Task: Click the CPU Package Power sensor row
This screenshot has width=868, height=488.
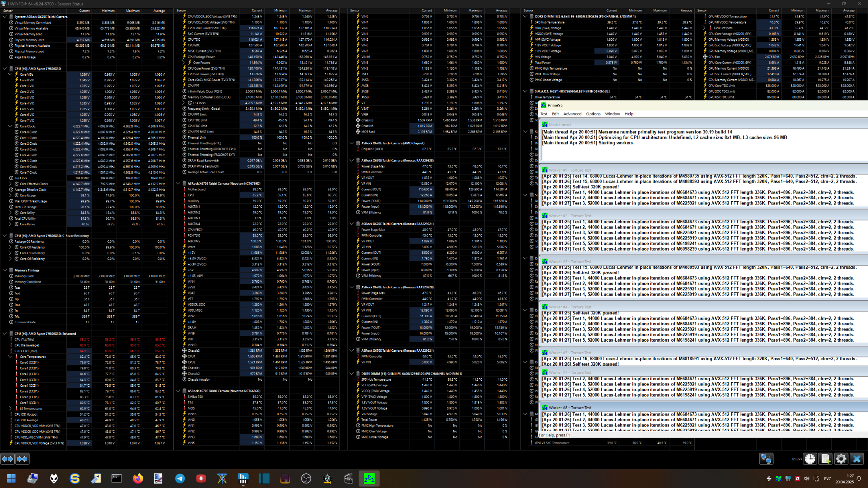Action: pyautogui.click(x=201, y=57)
